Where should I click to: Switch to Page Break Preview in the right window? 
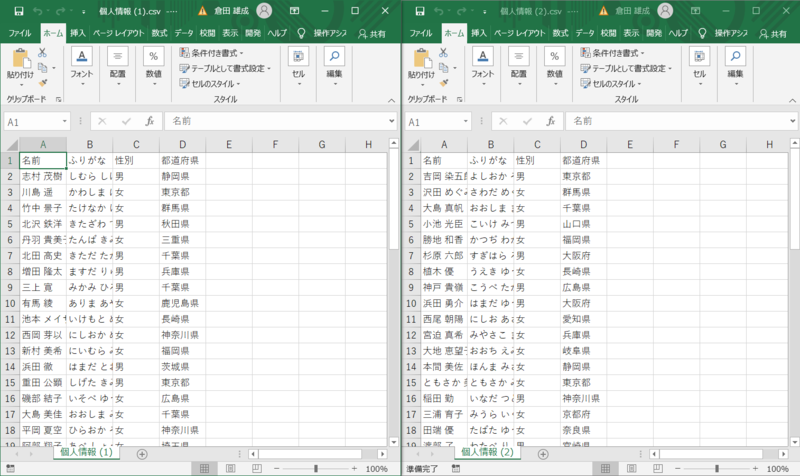[x=658, y=468]
